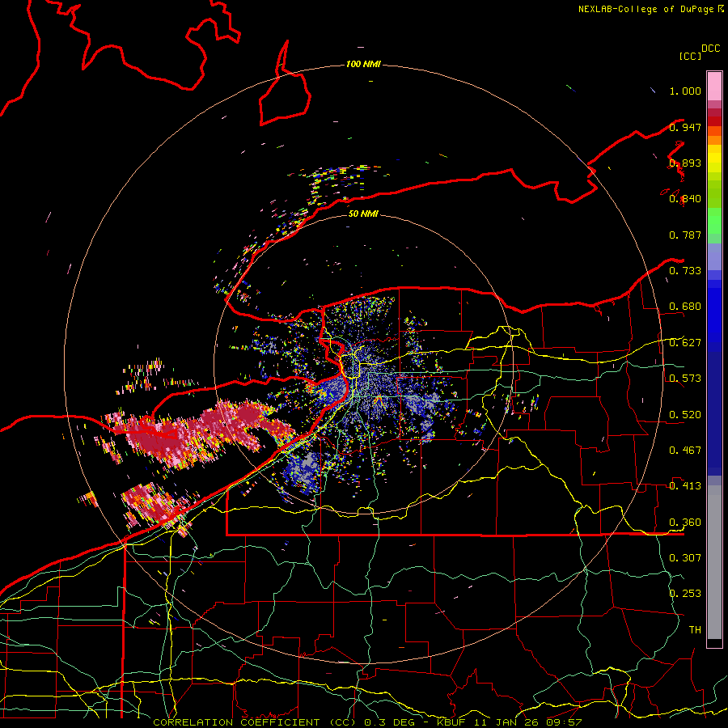Click the 0.520 legend value label
The image size is (728, 728).
point(685,414)
